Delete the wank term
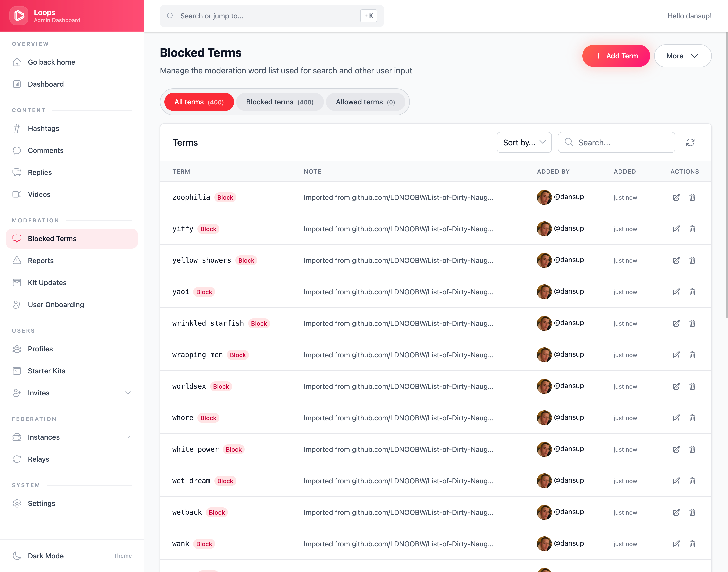728x572 pixels. (x=692, y=544)
